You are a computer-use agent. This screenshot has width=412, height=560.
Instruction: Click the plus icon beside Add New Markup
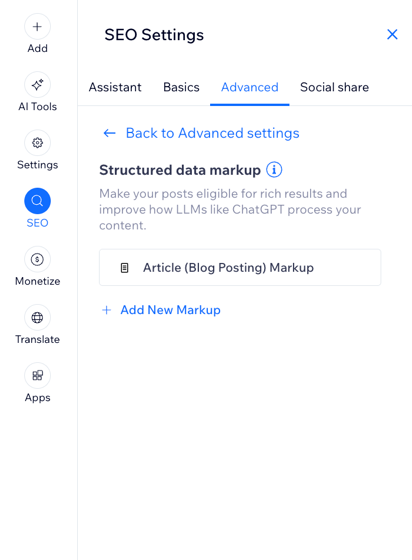[106, 310]
